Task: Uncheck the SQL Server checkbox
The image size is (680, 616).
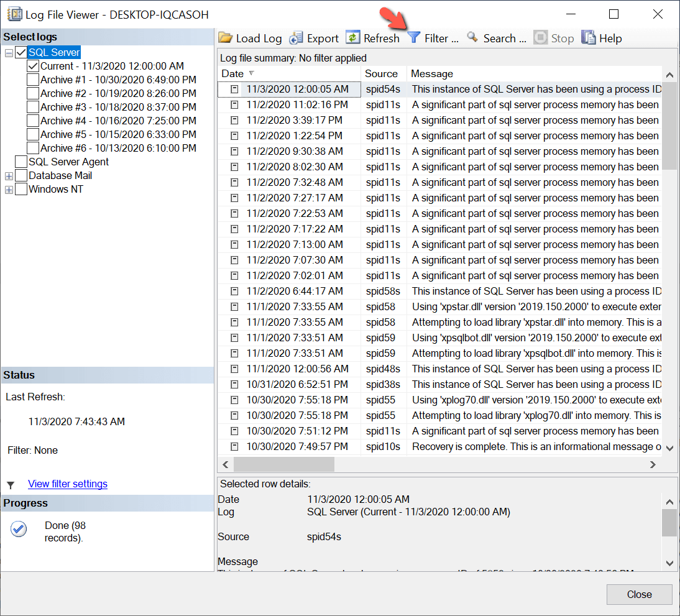Action: [21, 52]
